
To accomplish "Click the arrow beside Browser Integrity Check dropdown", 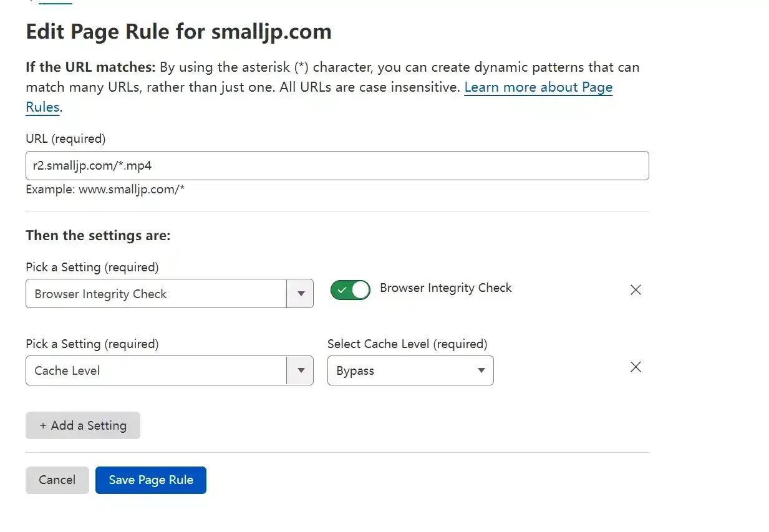I will click(x=301, y=294).
